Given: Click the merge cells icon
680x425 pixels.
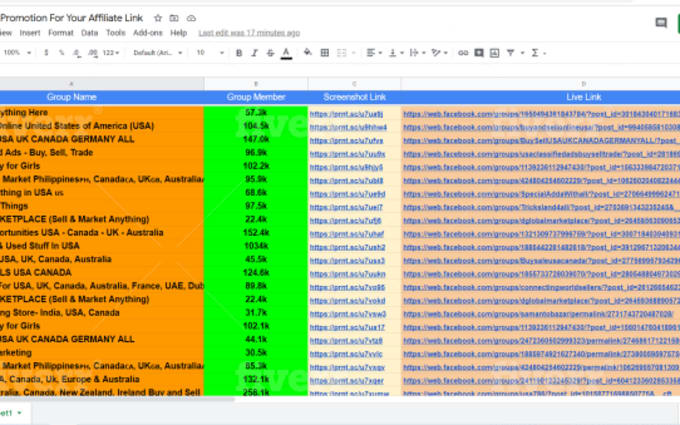Looking at the screenshot, I should tap(342, 53).
